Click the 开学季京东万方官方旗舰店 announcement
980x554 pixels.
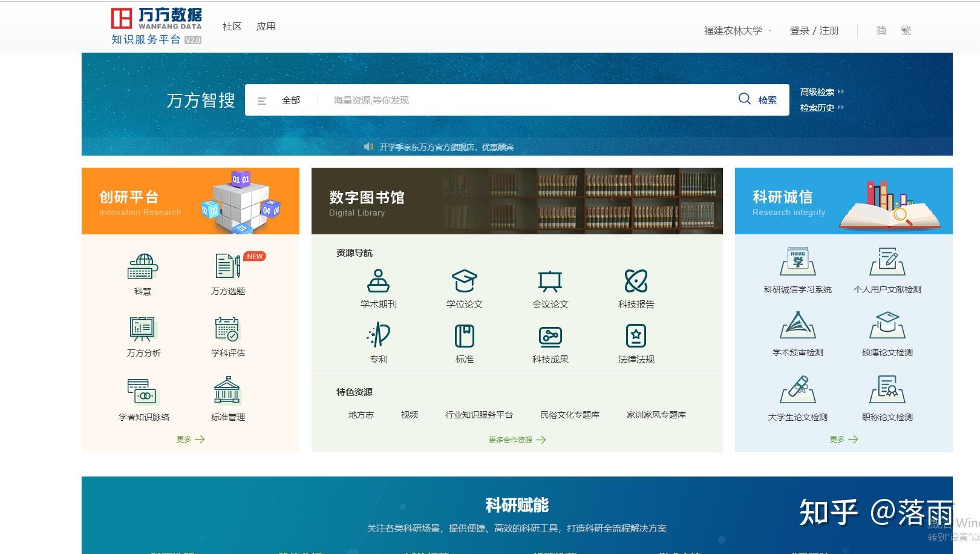coord(446,147)
